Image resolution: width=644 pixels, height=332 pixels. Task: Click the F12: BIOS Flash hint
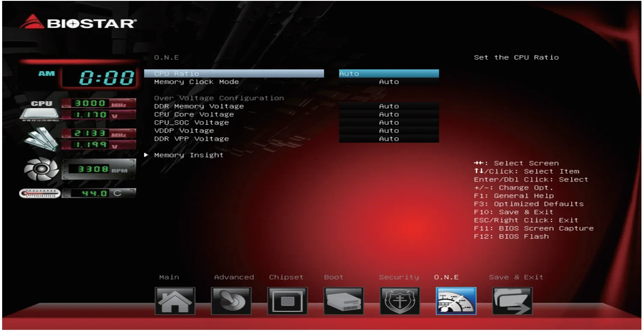coord(511,236)
